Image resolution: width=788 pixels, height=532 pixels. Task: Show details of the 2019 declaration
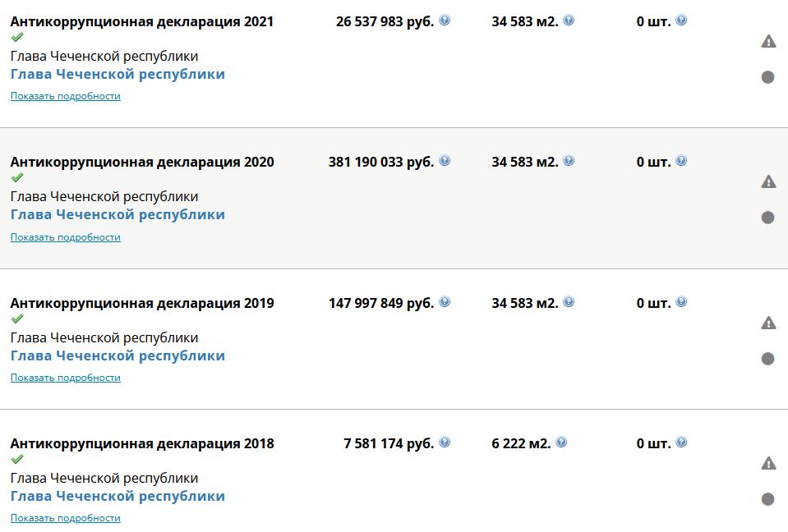[x=66, y=378]
